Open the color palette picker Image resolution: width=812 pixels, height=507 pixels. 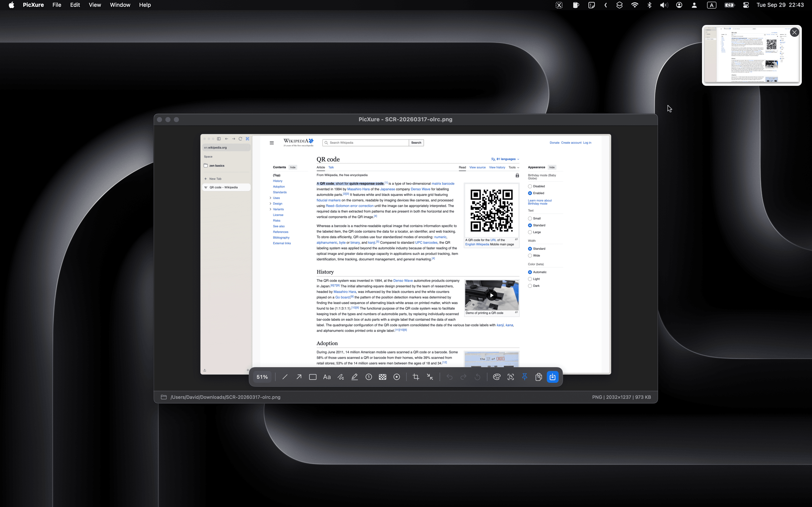pyautogui.click(x=497, y=377)
